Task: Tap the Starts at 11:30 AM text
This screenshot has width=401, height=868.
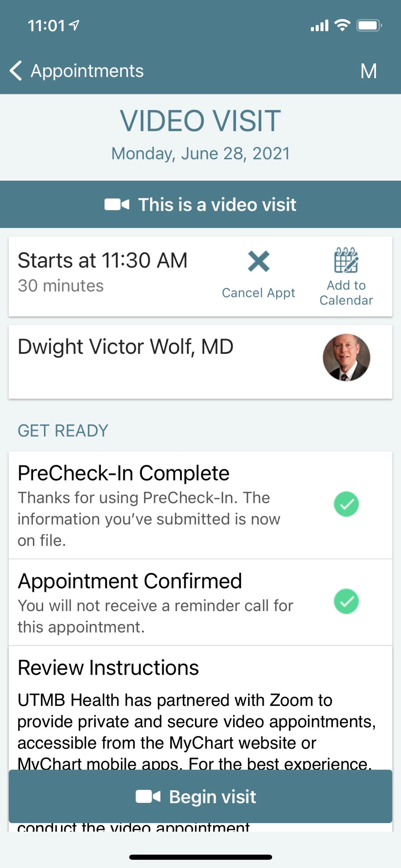Action: (102, 260)
